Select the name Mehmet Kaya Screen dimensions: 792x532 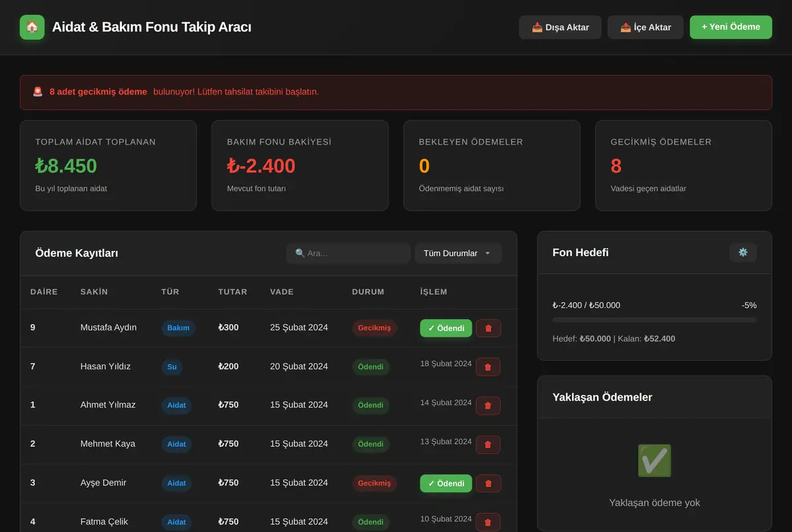(108, 444)
